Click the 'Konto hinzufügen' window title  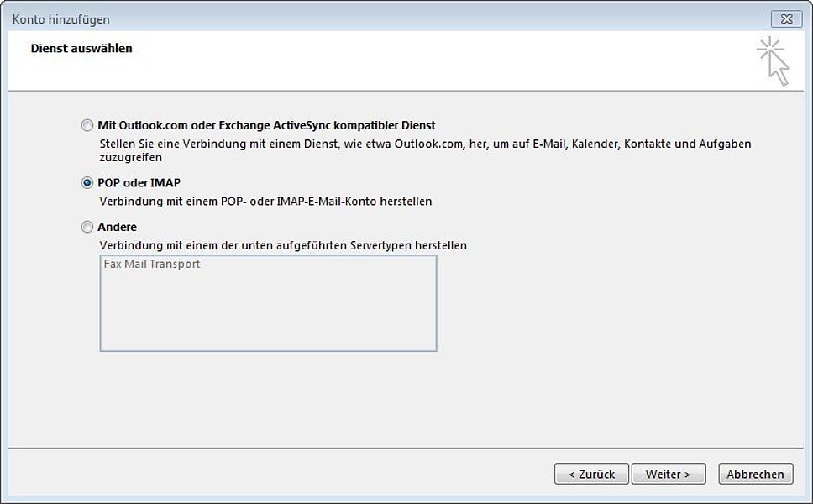tap(61, 19)
